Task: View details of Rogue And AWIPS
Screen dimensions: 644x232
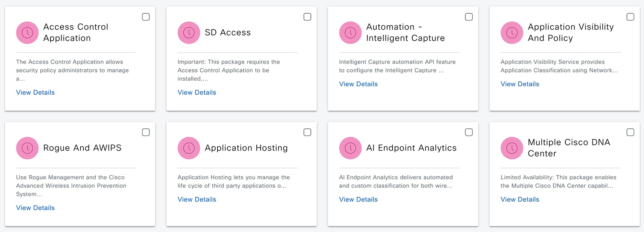Action: point(35,208)
